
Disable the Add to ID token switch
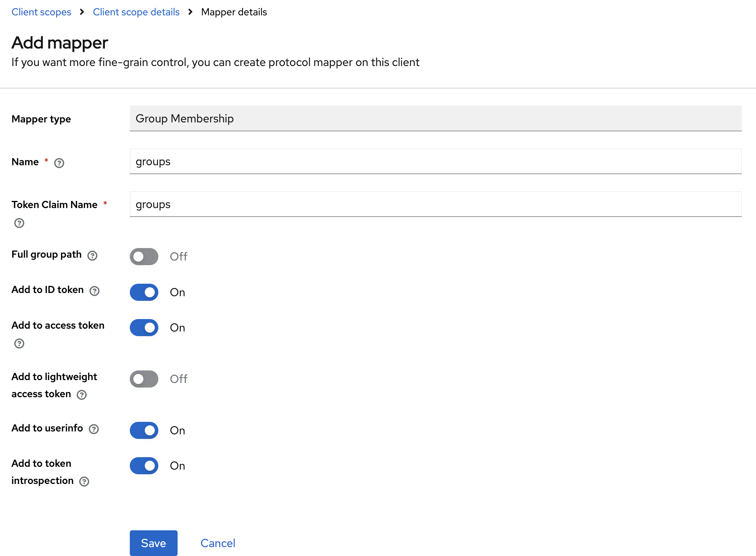[x=144, y=292]
